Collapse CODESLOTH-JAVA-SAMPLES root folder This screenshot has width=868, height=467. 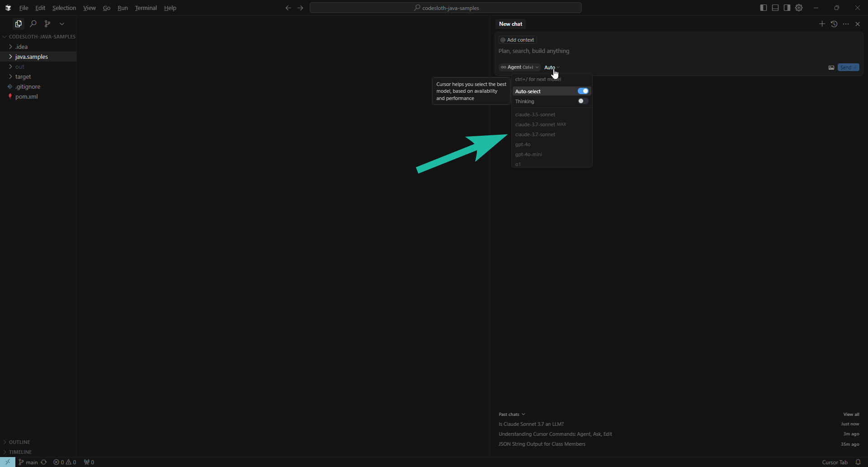(38, 37)
